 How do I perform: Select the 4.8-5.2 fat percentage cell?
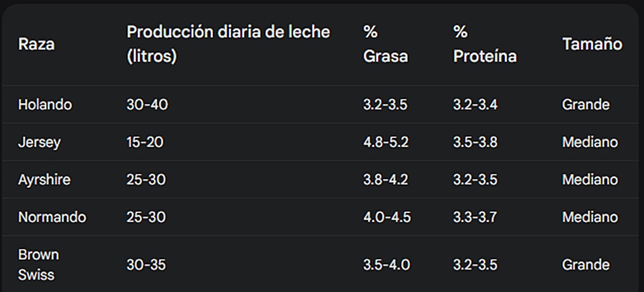point(386,142)
